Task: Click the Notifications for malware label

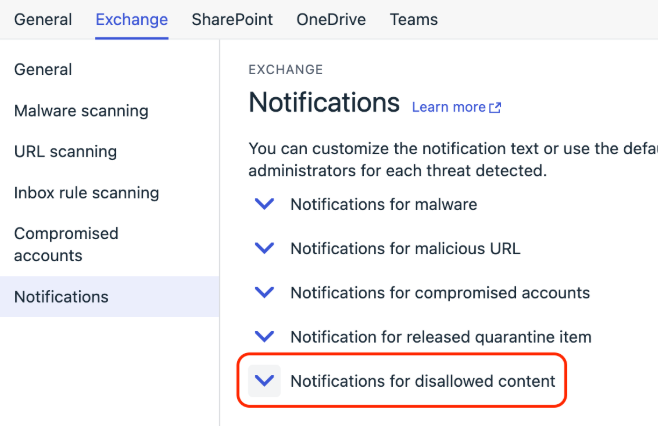Action: (384, 204)
